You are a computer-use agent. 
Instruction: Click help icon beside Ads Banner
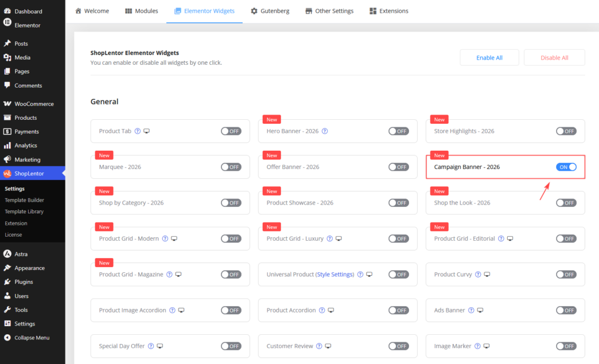pos(471,310)
